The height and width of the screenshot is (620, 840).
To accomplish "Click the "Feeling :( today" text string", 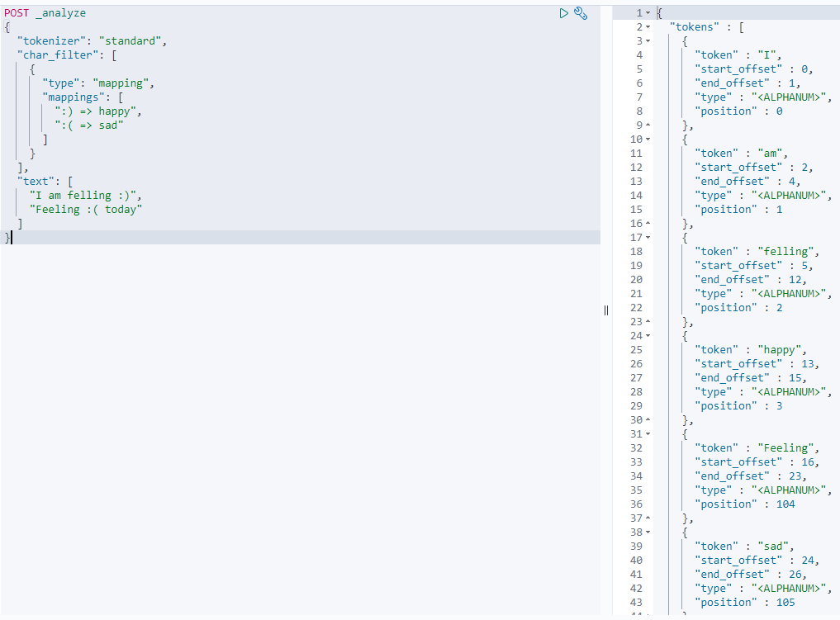I will click(x=86, y=210).
